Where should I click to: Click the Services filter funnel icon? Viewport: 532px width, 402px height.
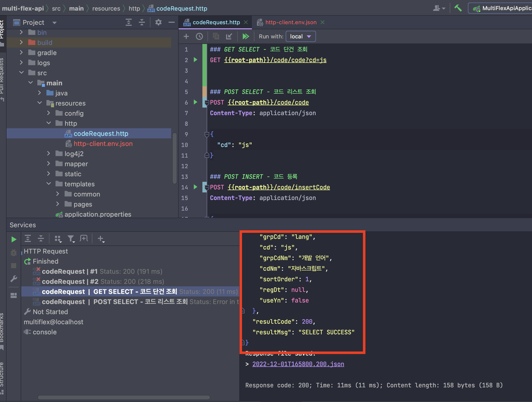point(71,238)
